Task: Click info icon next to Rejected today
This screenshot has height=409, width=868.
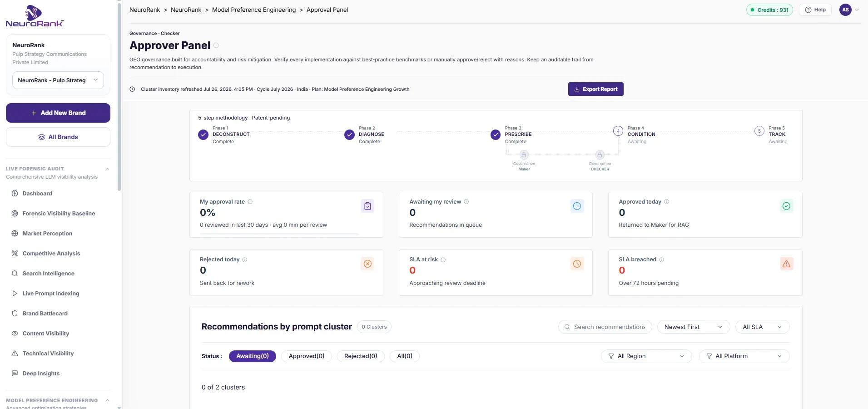Action: [x=245, y=260]
